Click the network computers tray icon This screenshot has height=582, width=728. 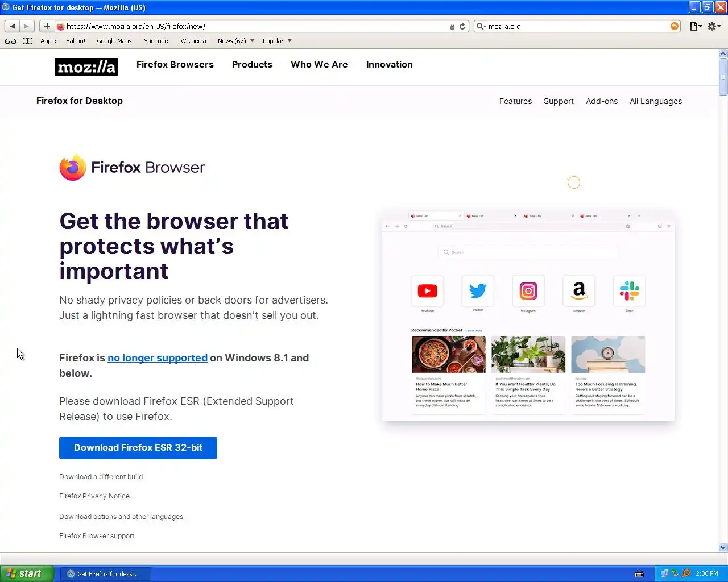click(665, 573)
